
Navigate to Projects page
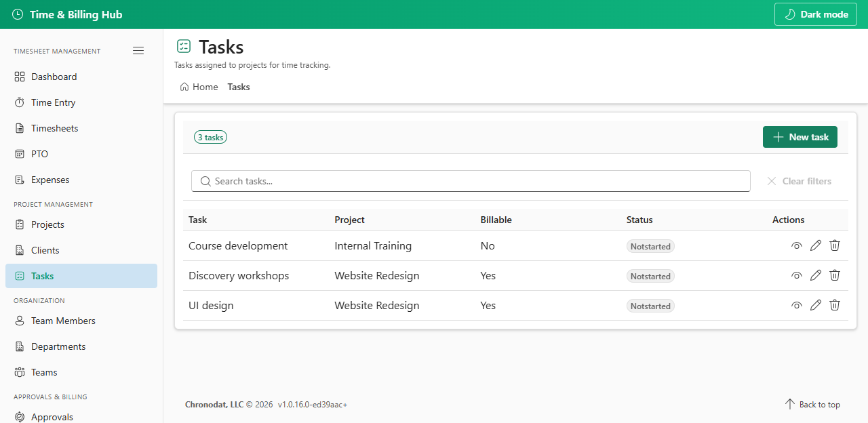81,224
